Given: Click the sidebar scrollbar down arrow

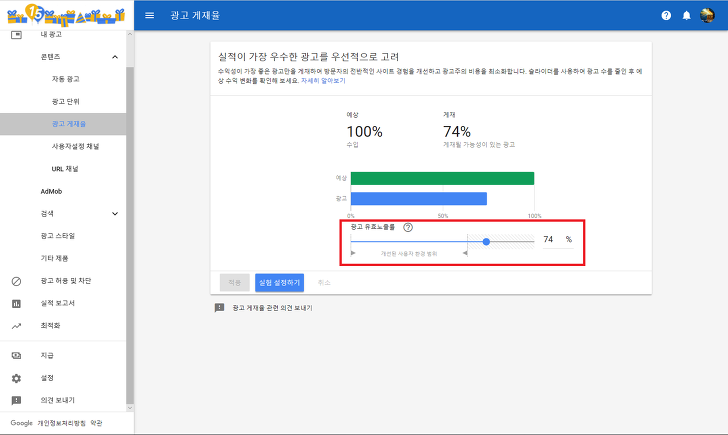Looking at the screenshot, I should 130,408.
